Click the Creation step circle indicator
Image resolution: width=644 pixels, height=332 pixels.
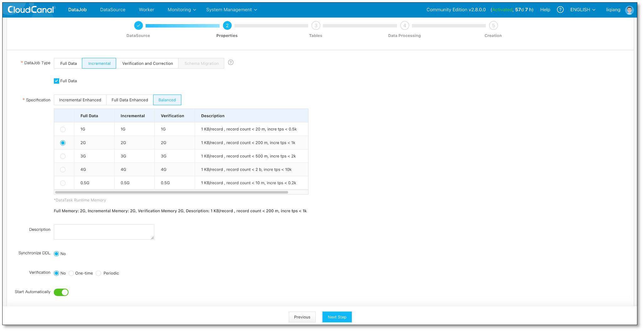pos(493,26)
